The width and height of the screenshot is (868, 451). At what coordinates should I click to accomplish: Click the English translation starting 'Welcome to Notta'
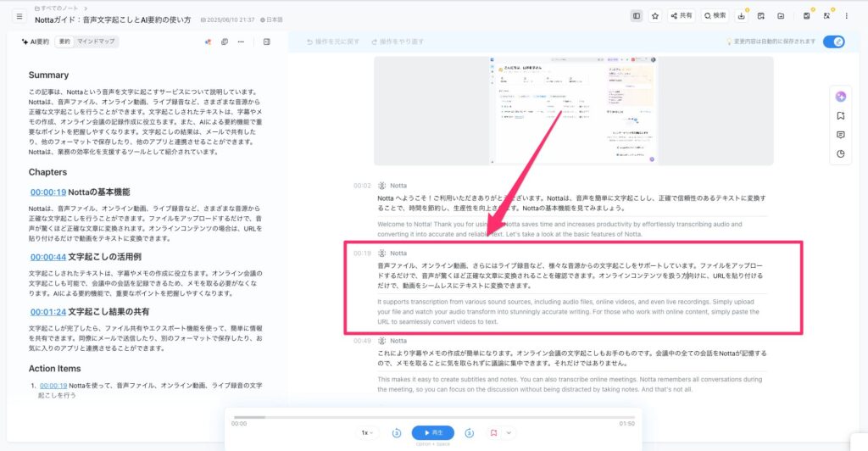pos(559,229)
